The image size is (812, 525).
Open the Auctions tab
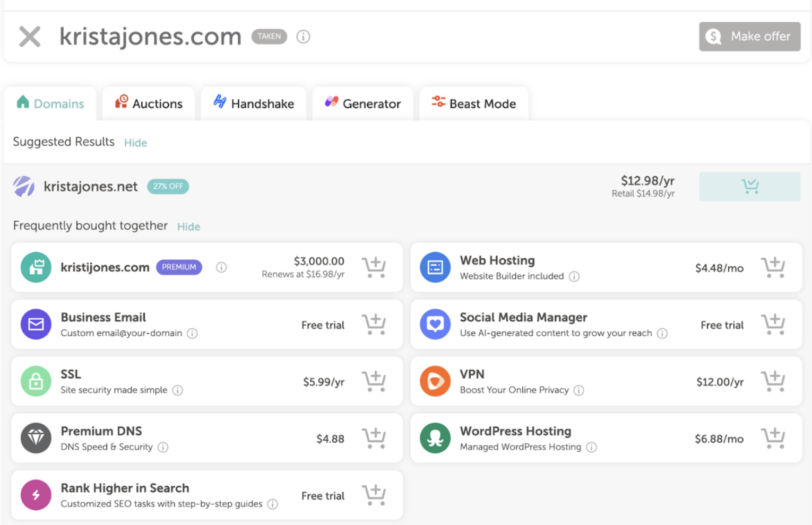click(149, 103)
